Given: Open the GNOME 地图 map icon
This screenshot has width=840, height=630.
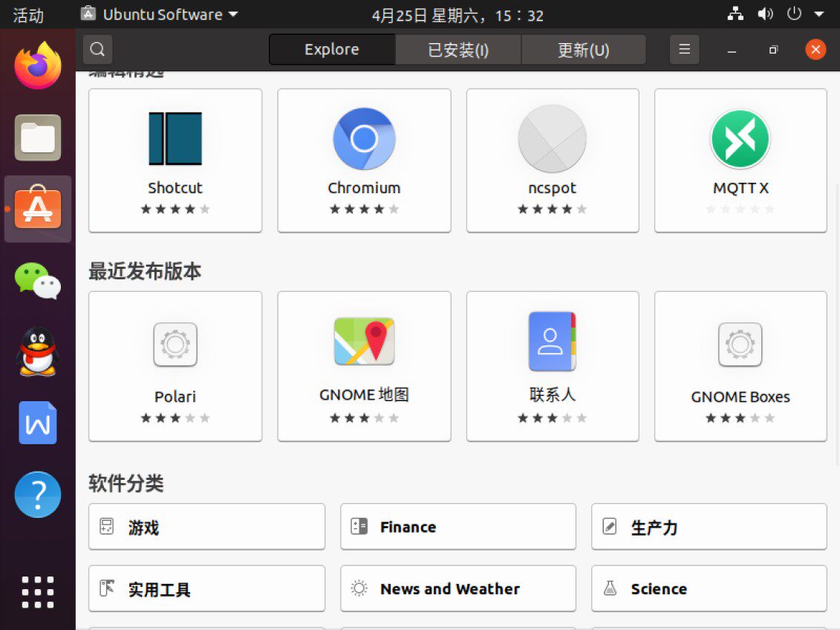Looking at the screenshot, I should pos(364,341).
